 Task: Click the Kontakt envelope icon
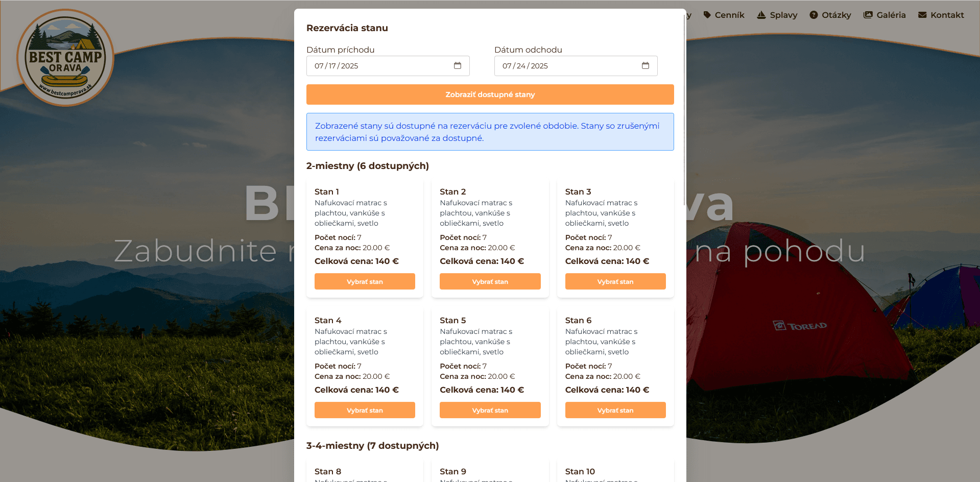coord(922,15)
